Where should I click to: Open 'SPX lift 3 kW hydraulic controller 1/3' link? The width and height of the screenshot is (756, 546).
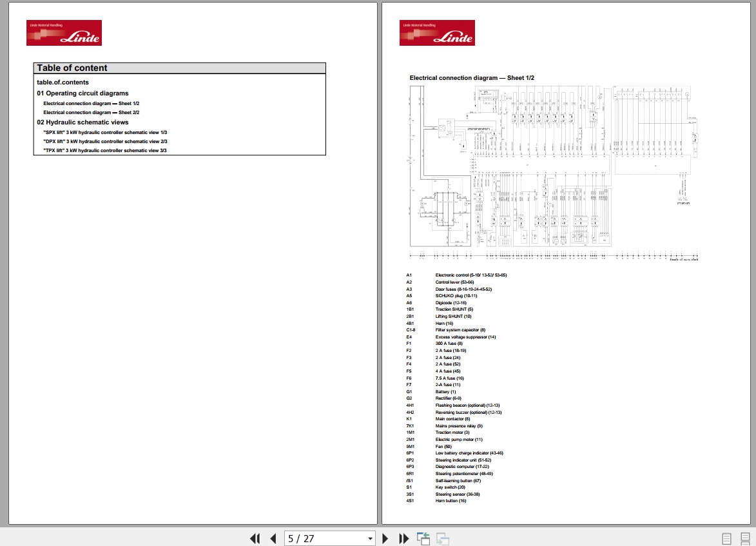[x=105, y=132]
